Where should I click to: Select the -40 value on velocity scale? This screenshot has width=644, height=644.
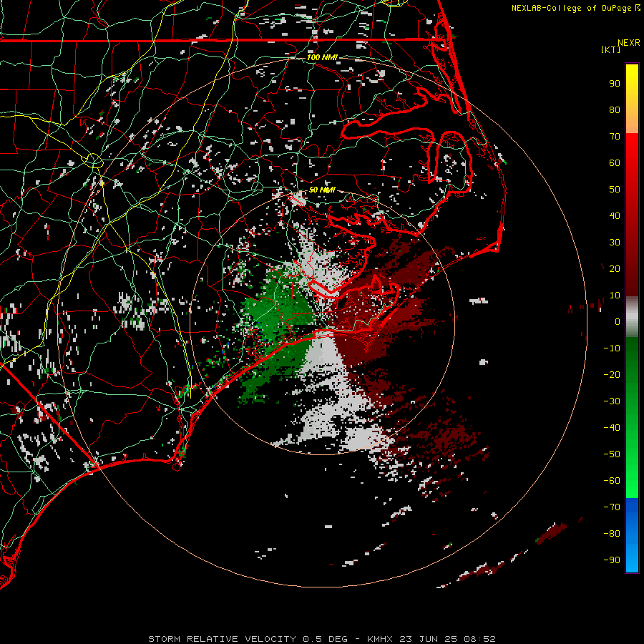[612, 428]
